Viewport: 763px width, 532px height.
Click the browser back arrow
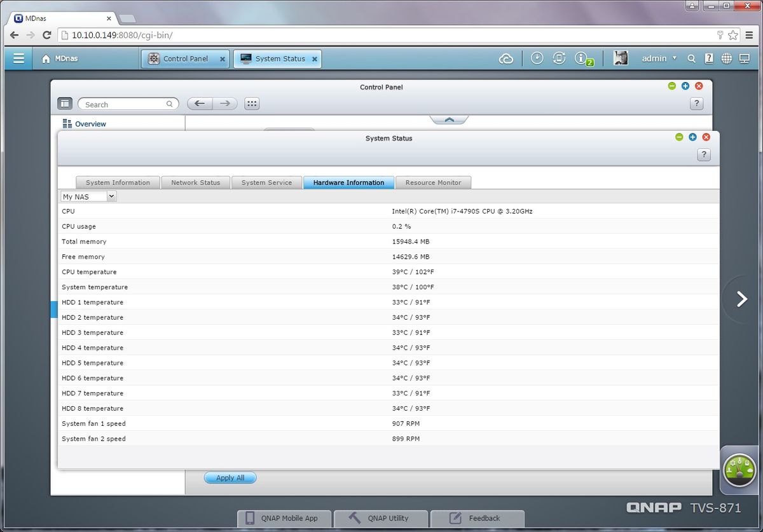[14, 35]
